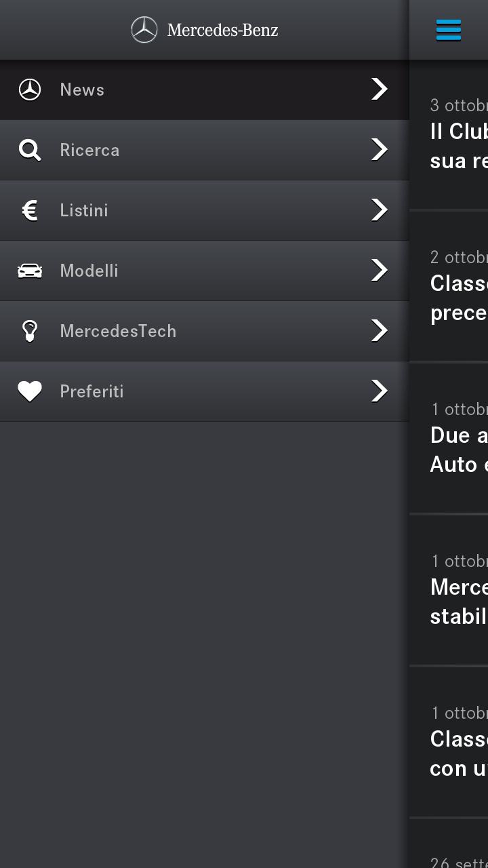The height and width of the screenshot is (868, 488).
Task: Select the car icon beside Modelli
Action: pyautogui.click(x=30, y=270)
